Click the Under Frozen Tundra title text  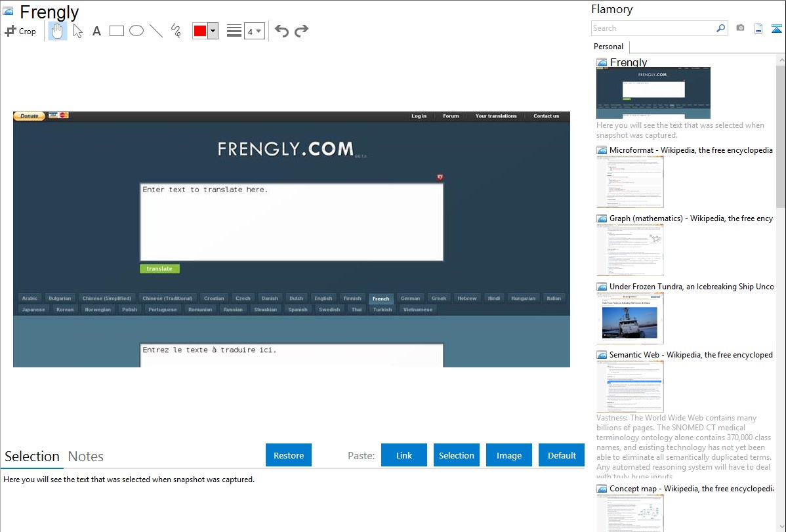(692, 287)
